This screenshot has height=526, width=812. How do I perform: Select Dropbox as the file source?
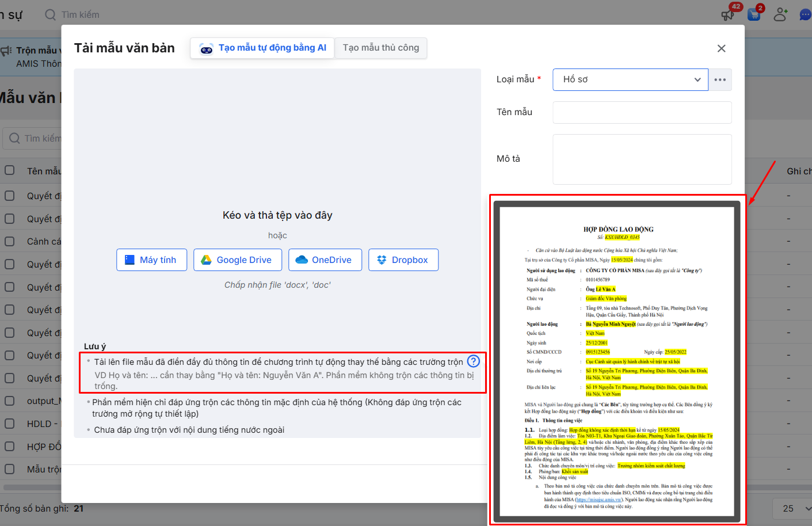(403, 260)
